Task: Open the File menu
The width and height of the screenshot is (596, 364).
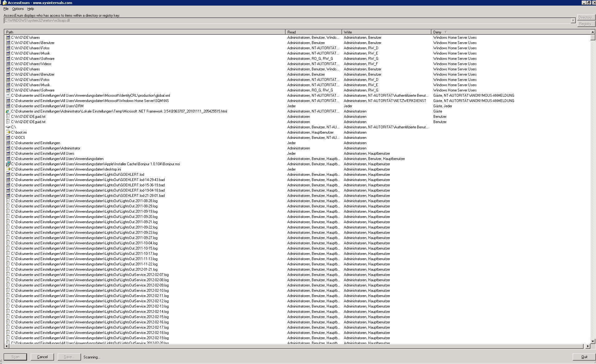Action: tap(6, 9)
